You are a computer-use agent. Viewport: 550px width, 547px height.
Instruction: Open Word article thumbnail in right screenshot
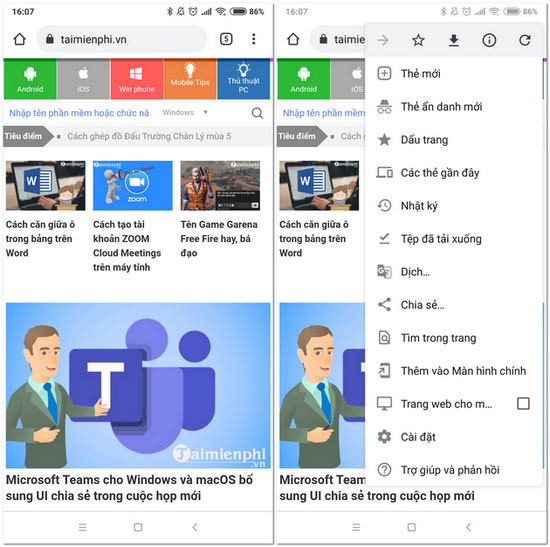click(x=319, y=186)
